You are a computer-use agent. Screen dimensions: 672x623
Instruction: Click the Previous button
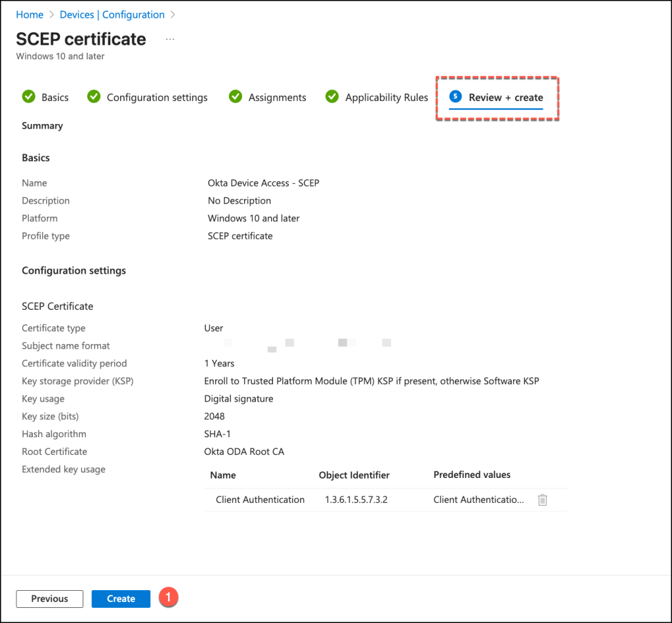50,599
